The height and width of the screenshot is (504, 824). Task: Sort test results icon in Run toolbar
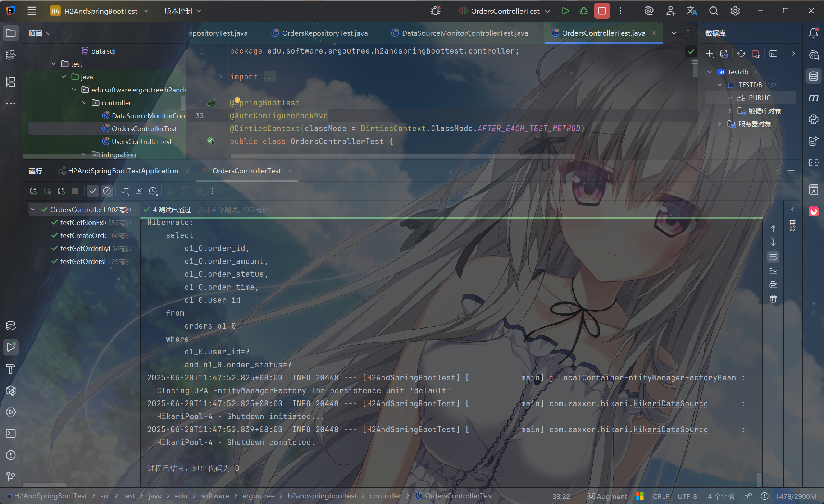click(125, 191)
